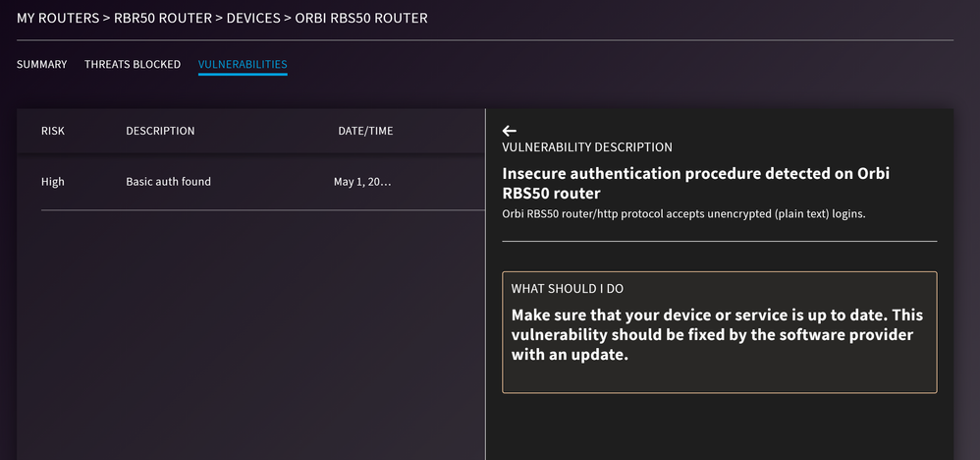Viewport: 980px width, 460px height.
Task: Go to My Routers breadcrumb
Action: [x=58, y=18]
